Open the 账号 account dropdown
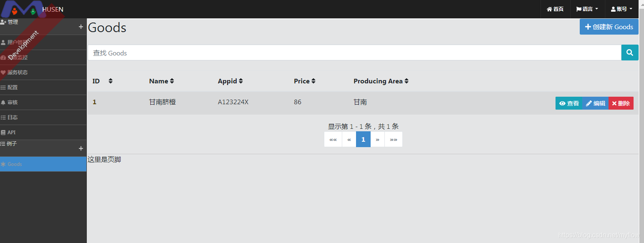 pos(621,9)
